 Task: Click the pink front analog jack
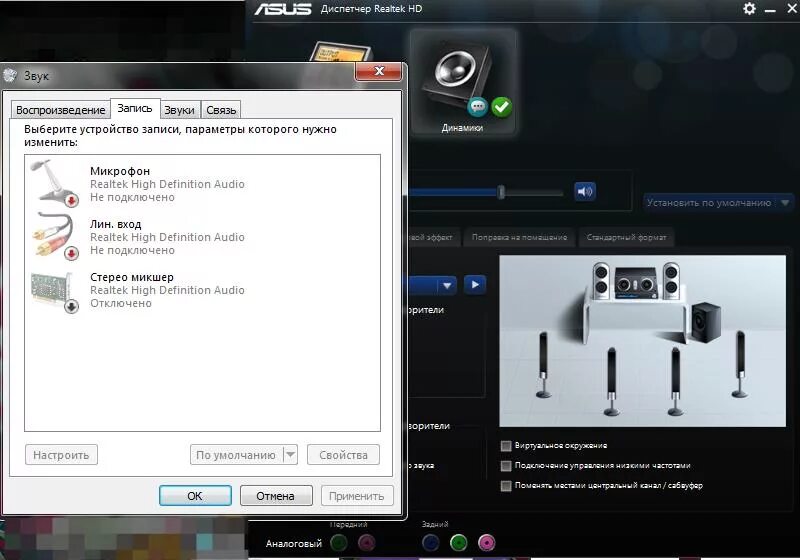(x=366, y=543)
